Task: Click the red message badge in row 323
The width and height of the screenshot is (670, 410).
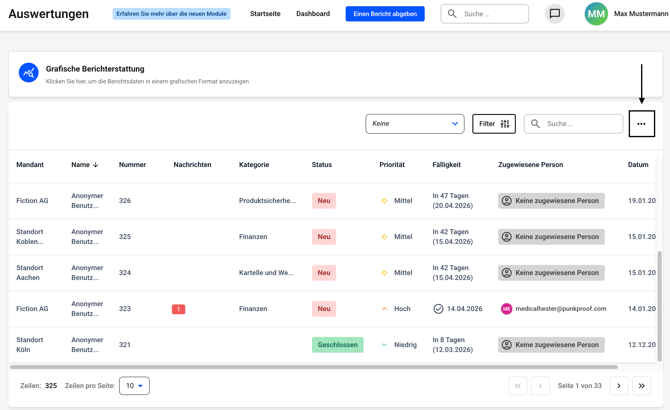Action: (178, 309)
